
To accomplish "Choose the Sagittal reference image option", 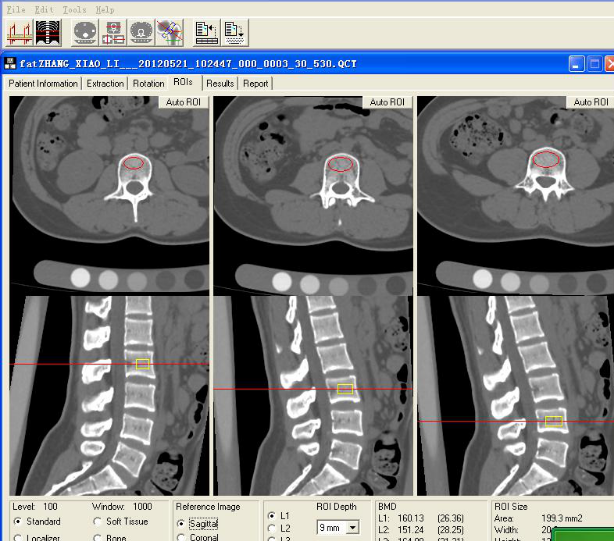I will tap(181, 524).
